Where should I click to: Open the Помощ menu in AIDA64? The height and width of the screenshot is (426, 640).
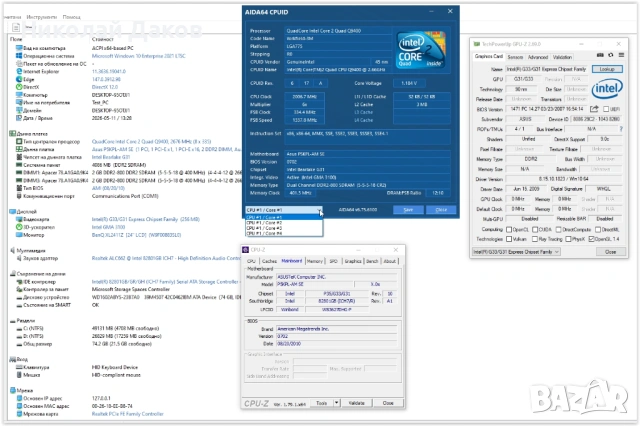(71, 17)
